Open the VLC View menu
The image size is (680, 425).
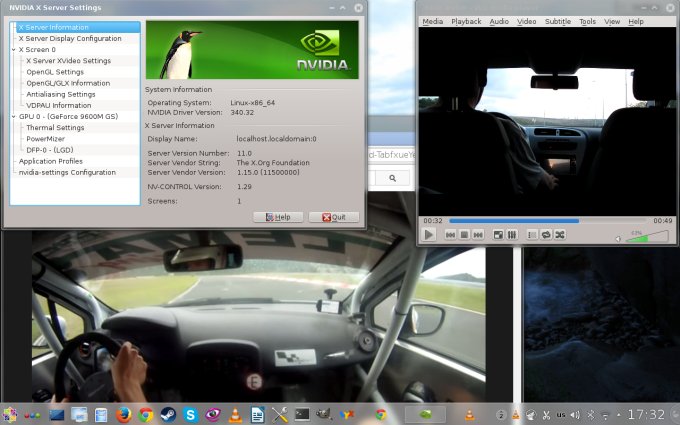612,21
